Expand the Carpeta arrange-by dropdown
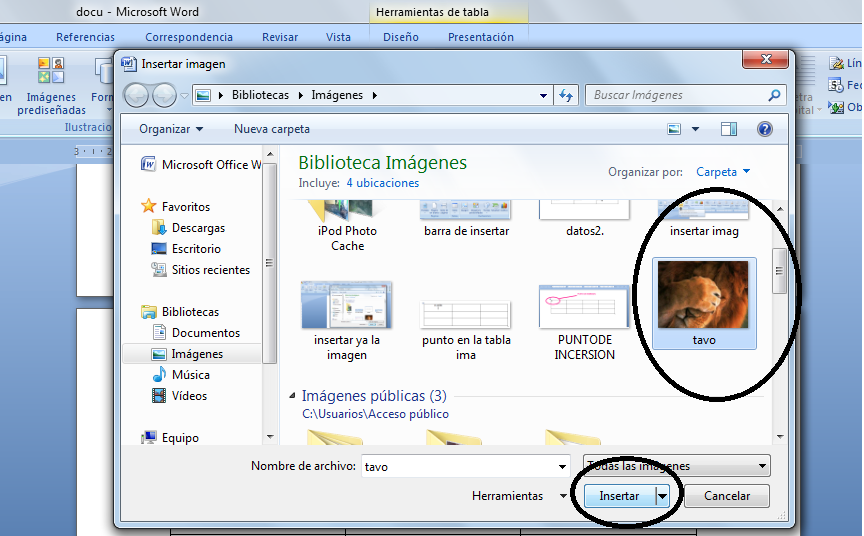The height and width of the screenshot is (536, 864). click(723, 172)
